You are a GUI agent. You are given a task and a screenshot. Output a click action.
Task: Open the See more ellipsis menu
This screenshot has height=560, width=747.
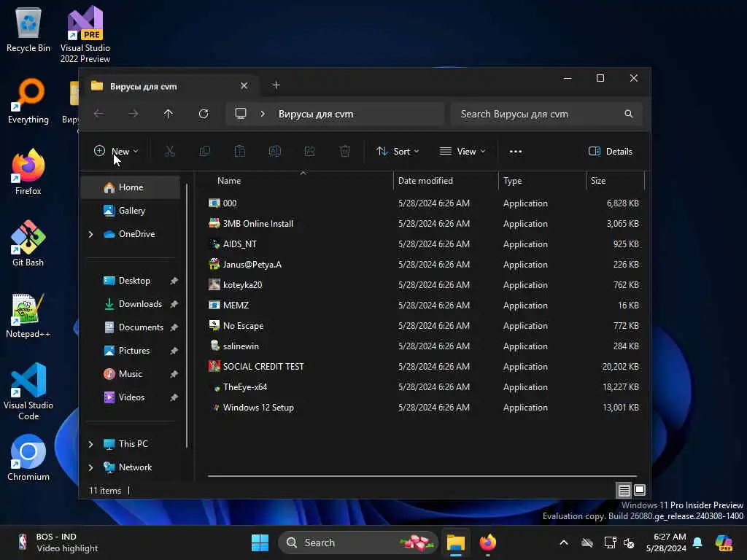click(x=516, y=152)
